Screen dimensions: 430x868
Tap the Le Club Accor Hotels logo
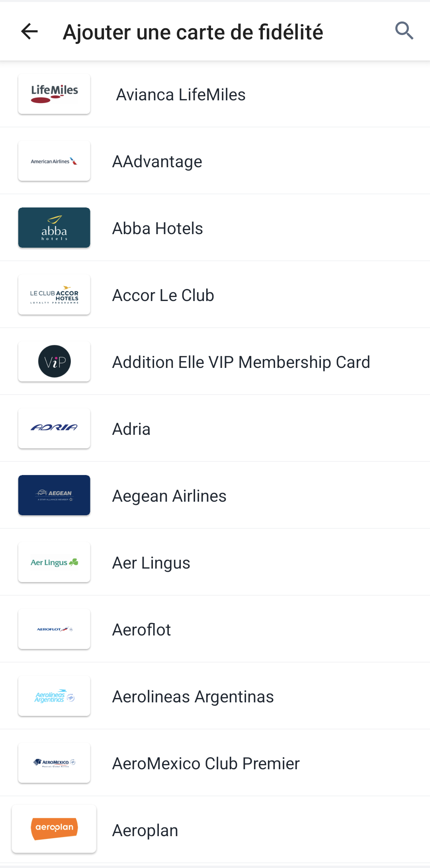pos(54,295)
